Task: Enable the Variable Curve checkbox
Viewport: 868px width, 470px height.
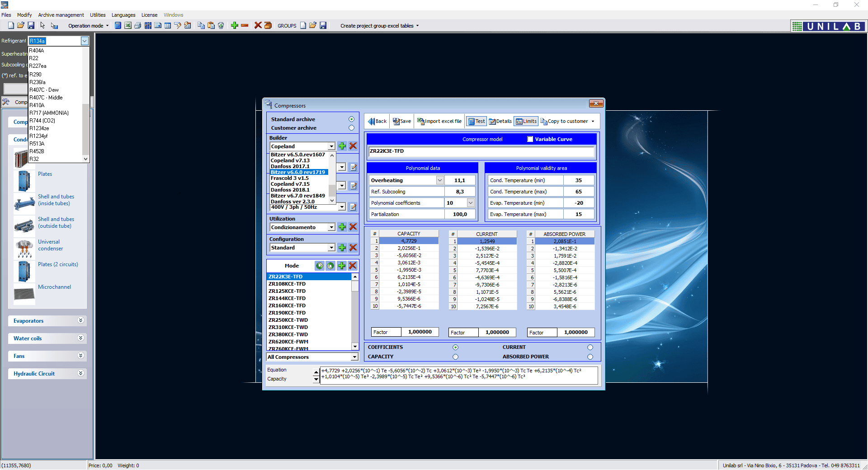Action: click(530, 139)
